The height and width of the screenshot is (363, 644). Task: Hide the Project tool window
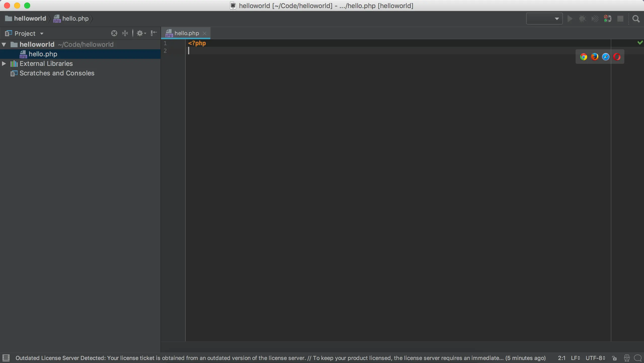click(154, 33)
